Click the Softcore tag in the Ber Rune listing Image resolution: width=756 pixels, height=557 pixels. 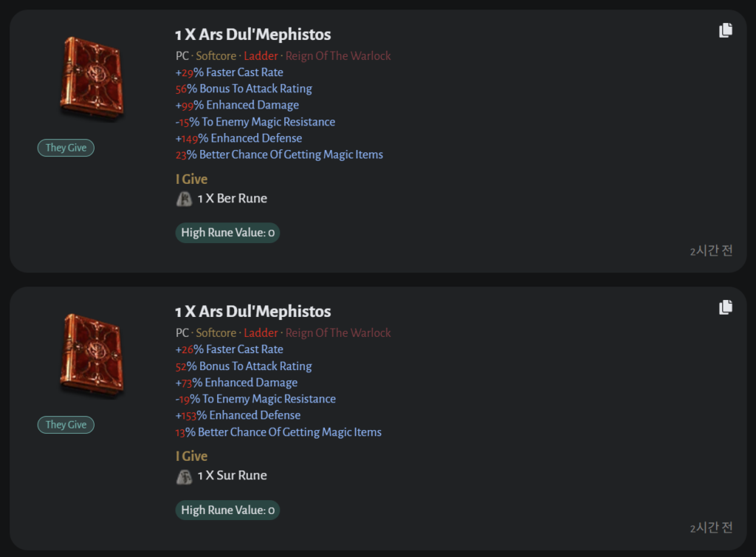coord(216,56)
